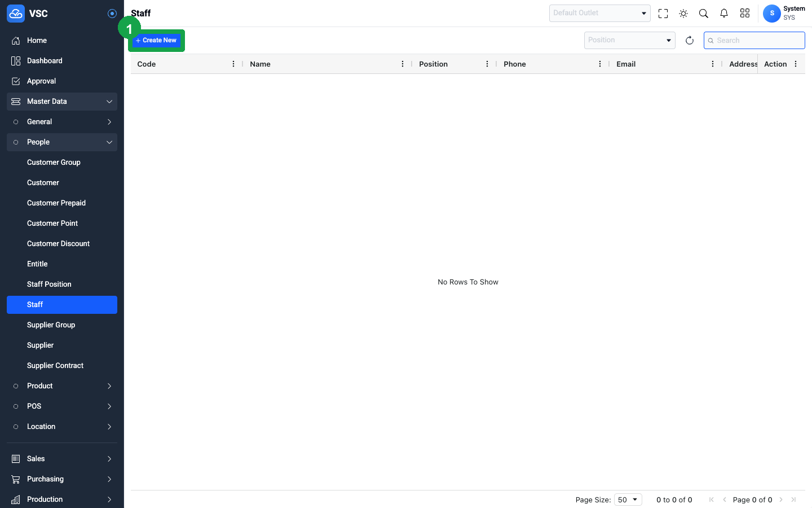Click the System username label
Image resolution: width=812 pixels, height=508 pixels.
794,8
